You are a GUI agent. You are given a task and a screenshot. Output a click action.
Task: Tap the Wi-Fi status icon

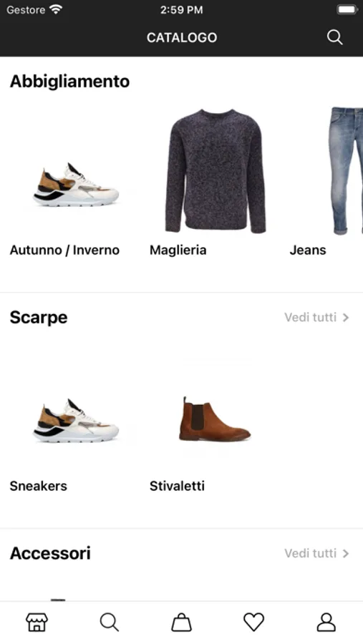click(56, 9)
